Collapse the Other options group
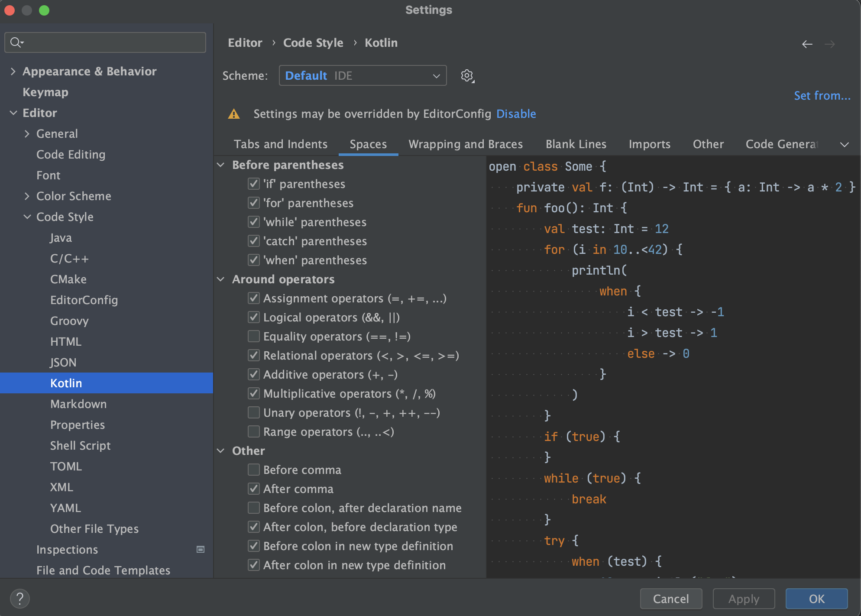 pyautogui.click(x=221, y=451)
